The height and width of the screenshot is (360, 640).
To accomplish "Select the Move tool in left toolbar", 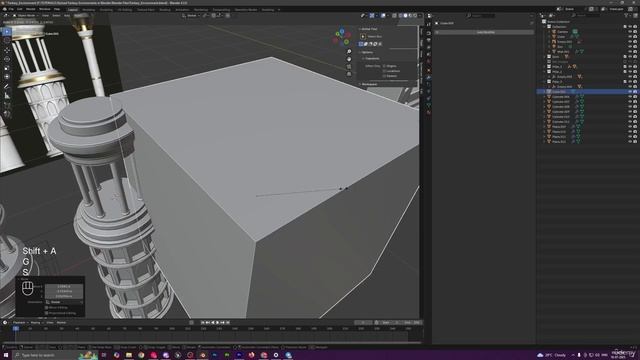I will click(7, 50).
